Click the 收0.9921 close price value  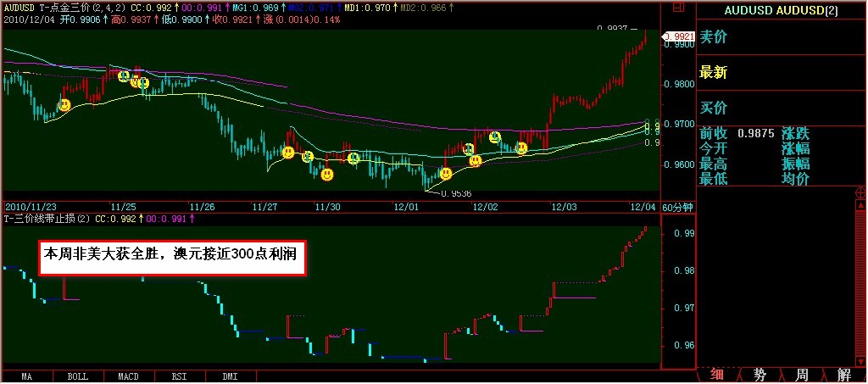pos(235,19)
